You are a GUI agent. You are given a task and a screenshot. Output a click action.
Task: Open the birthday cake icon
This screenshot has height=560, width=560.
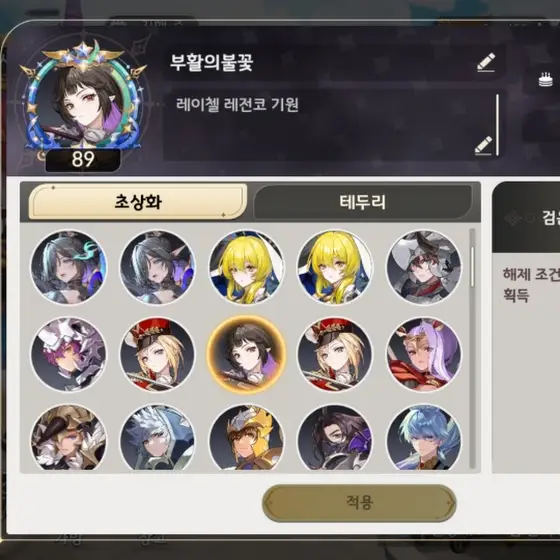coord(545,79)
